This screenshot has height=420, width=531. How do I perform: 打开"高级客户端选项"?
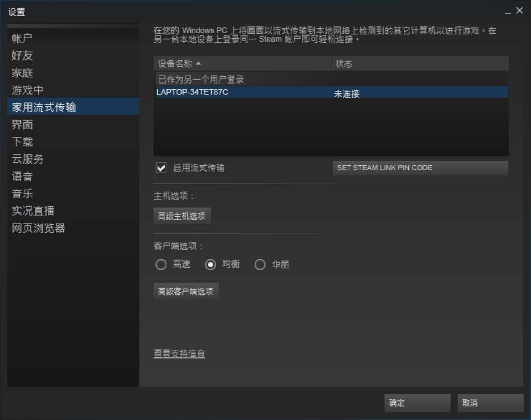[185, 291]
